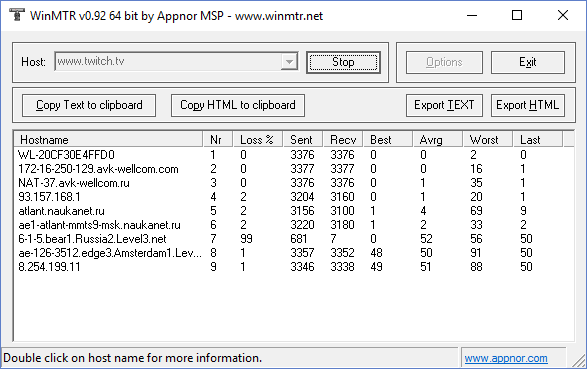Copy HTML to clipboard
Screen dimensions: 587x369
click(x=238, y=105)
